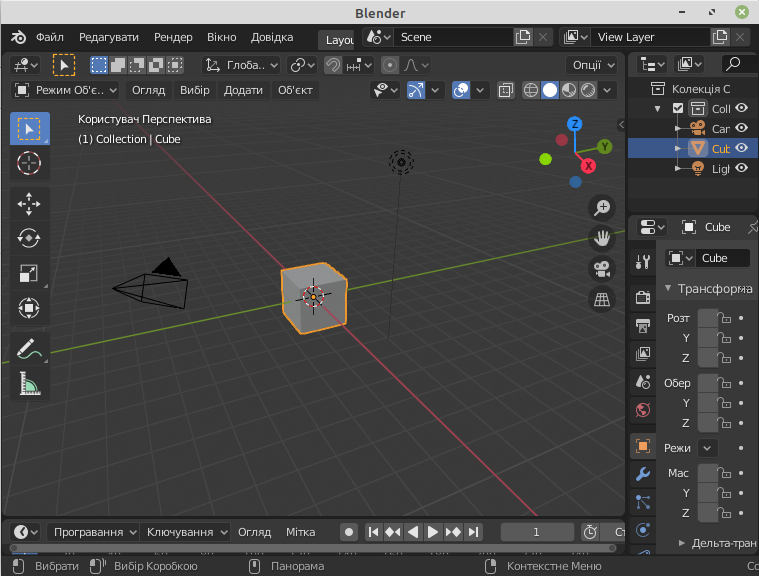The image size is (759, 576).
Task: Open the Modifiers wrench tab icon
Action: pos(643,474)
